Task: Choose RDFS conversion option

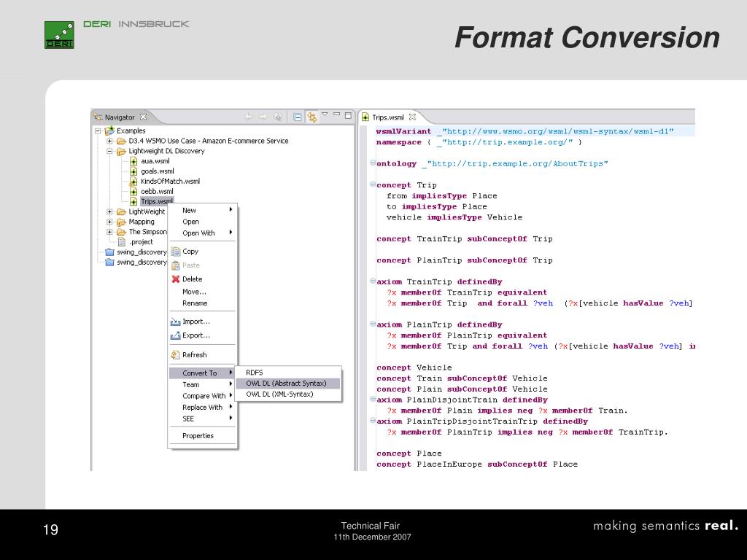Action: coord(288,373)
